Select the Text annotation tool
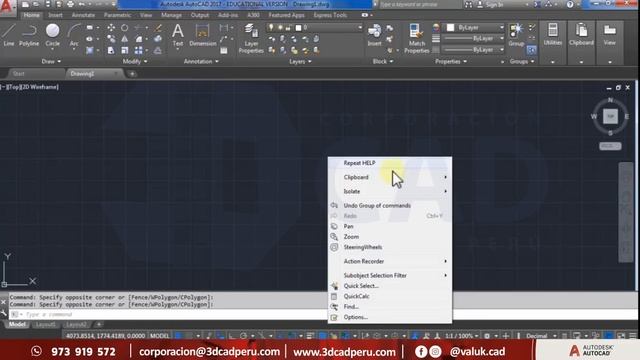The width and height of the screenshot is (640, 360). pos(178,35)
